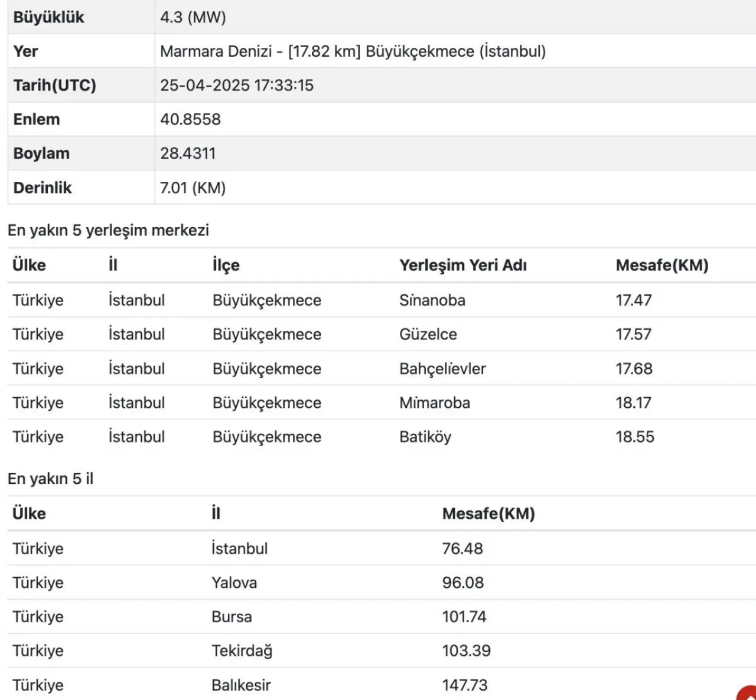Click the Batıköy settlement name

[x=425, y=437]
